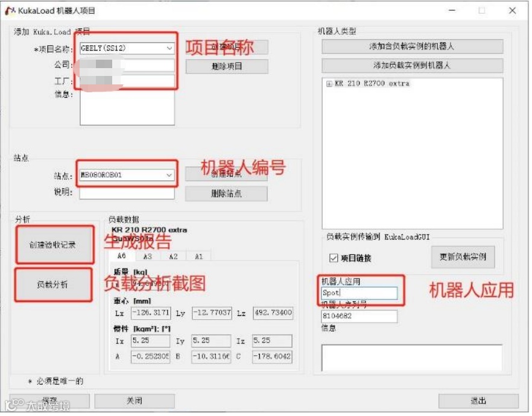The width and height of the screenshot is (532, 416).
Task: Click the Iz inertia field
Action: (x=272, y=341)
